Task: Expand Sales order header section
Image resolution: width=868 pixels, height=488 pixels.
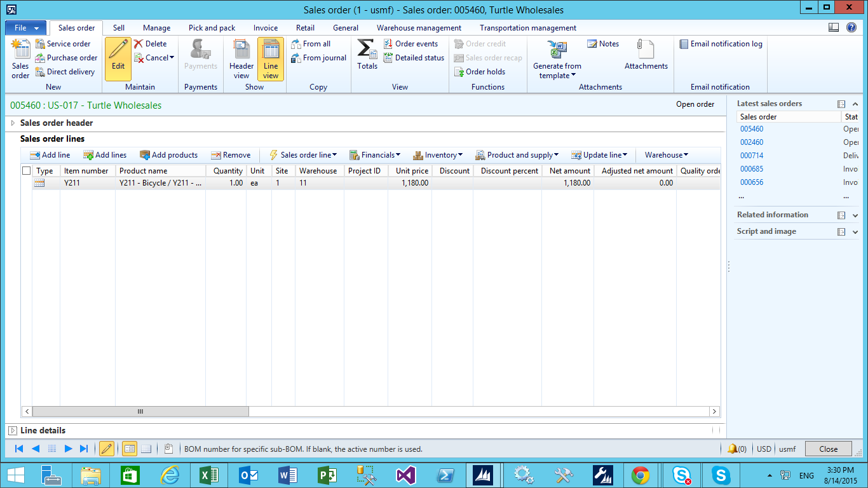Action: 13,123
